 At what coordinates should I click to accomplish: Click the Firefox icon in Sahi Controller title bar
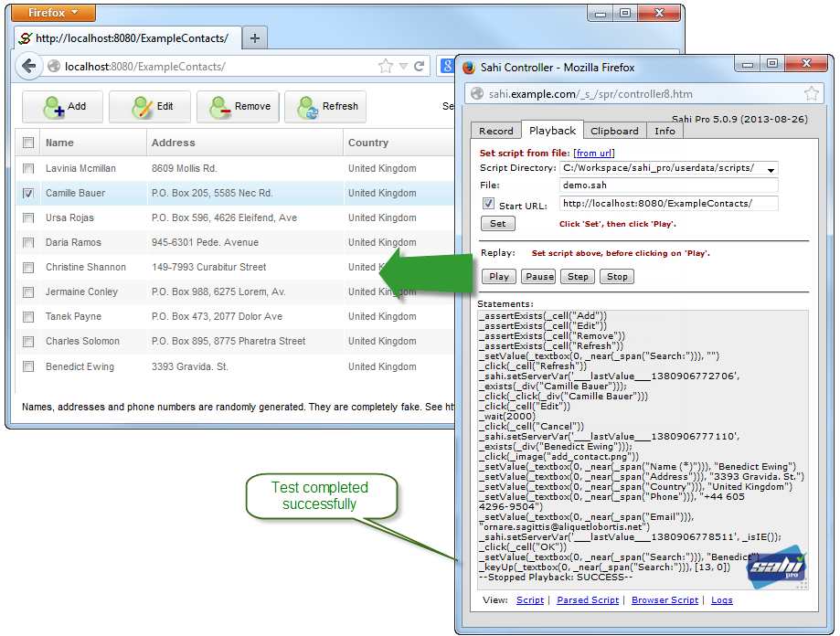pyautogui.click(x=469, y=68)
